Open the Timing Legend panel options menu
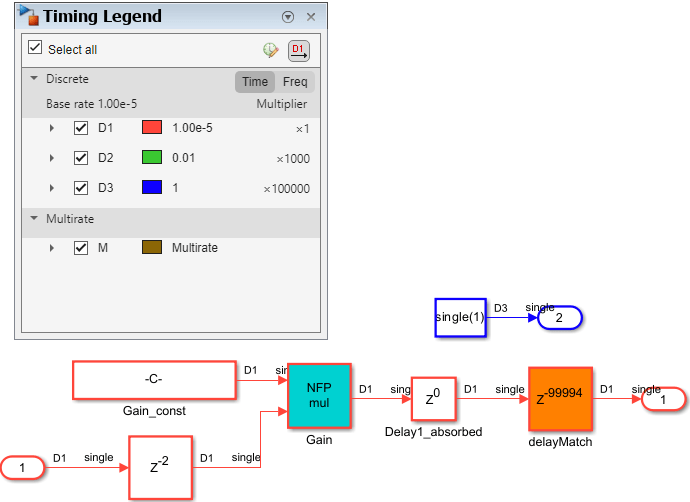Viewport: 690px width, 502px height. point(288,18)
